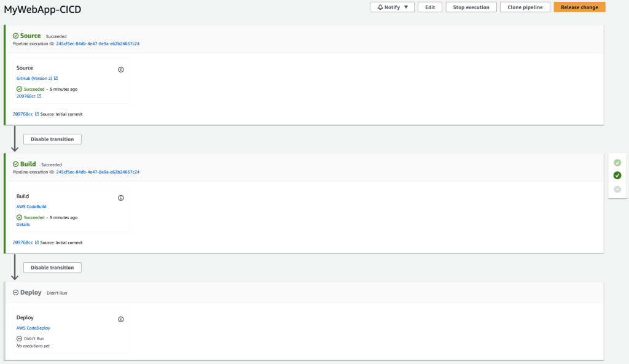This screenshot has width=629, height=364.
Task: Open the Notify dropdown menu
Action: click(x=392, y=7)
